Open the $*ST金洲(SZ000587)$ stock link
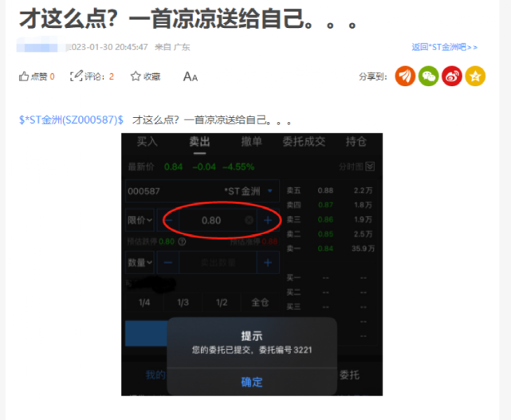Screen dimensions: 511x420 point(72,120)
